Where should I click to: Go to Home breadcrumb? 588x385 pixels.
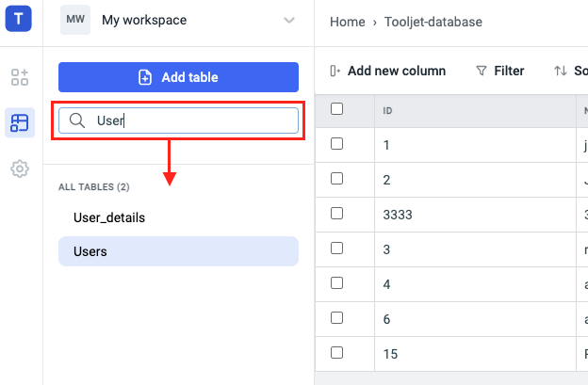point(347,22)
